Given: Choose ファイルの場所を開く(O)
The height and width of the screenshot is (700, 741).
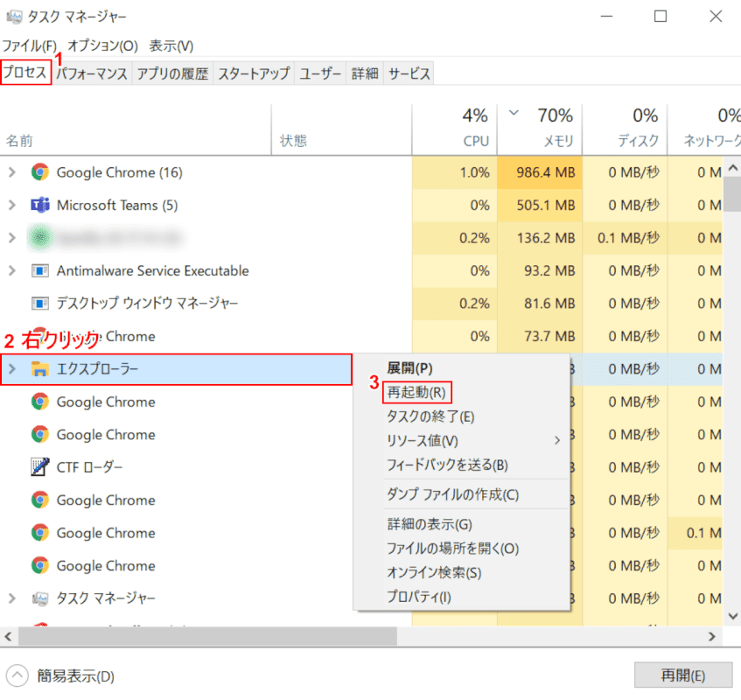Looking at the screenshot, I should pos(452,549).
